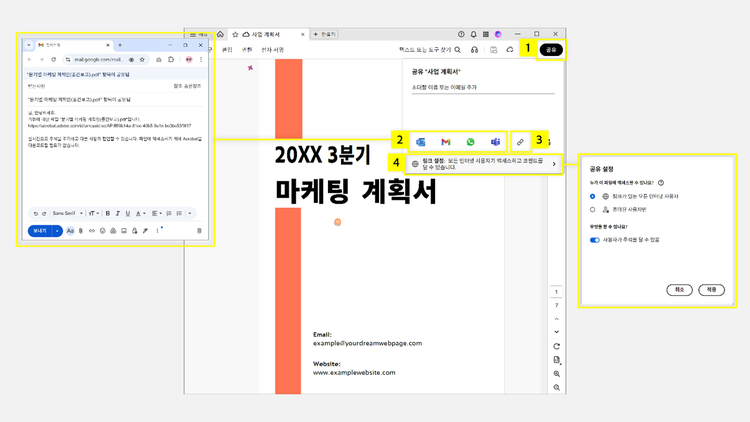Click search magnifier in Acrobat toolbar
Screen dimensions: 750x422
(458, 50)
